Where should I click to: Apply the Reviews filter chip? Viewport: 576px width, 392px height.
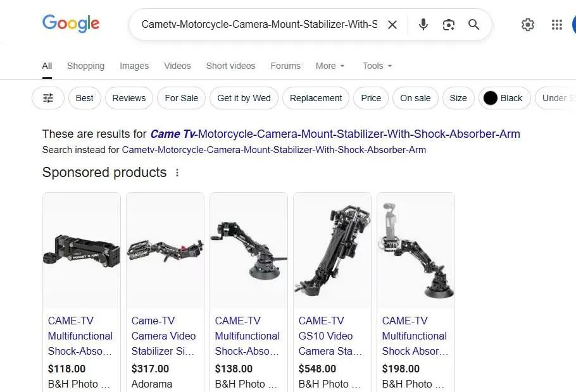(x=129, y=98)
